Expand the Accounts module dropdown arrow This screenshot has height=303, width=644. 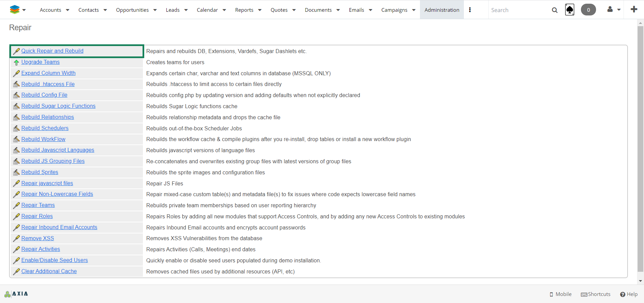pyautogui.click(x=68, y=10)
